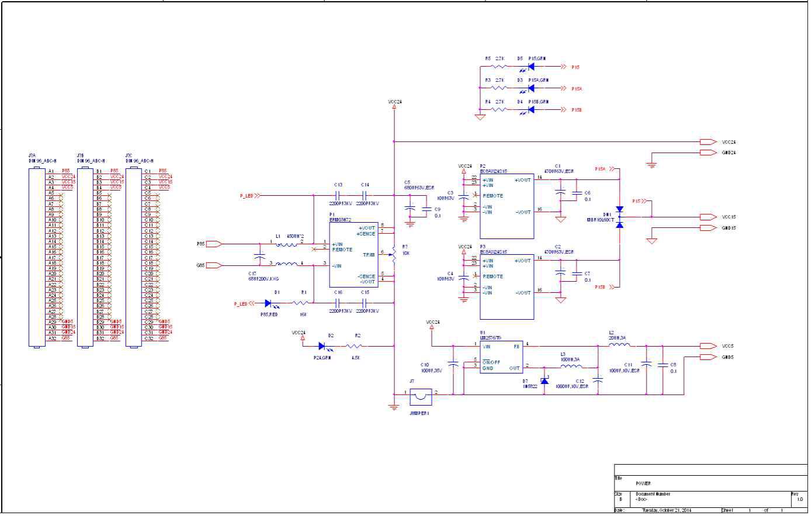
Task: Select dual diode DN1 MBR10L60CT
Action: click(x=620, y=217)
